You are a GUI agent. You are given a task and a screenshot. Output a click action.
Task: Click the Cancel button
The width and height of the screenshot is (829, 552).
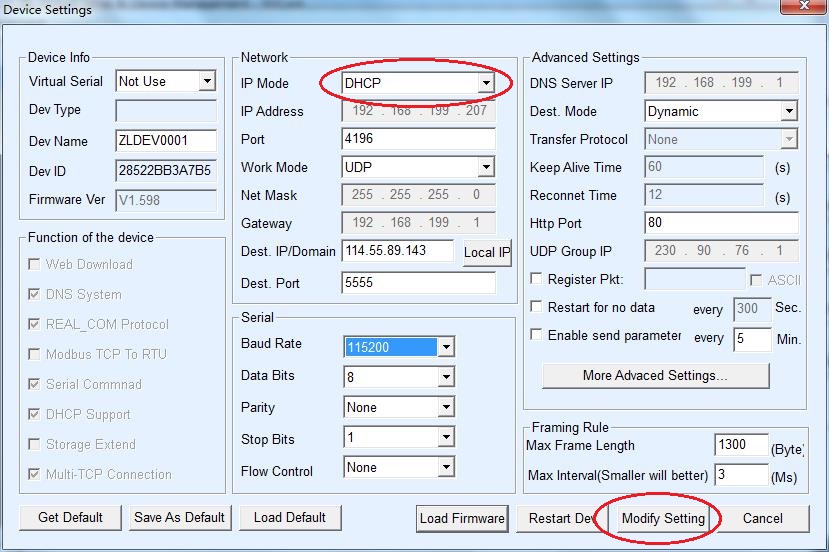(762, 518)
